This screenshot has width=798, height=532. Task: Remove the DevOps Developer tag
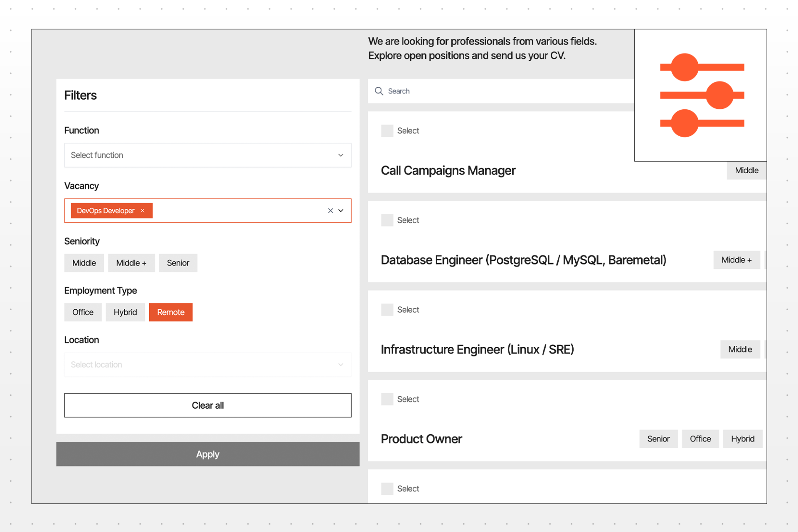point(143,211)
